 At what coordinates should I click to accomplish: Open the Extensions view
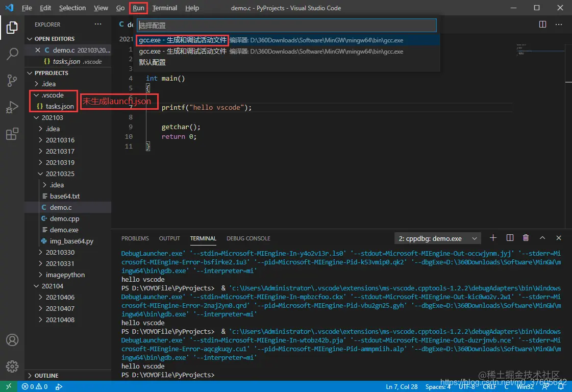click(x=12, y=134)
